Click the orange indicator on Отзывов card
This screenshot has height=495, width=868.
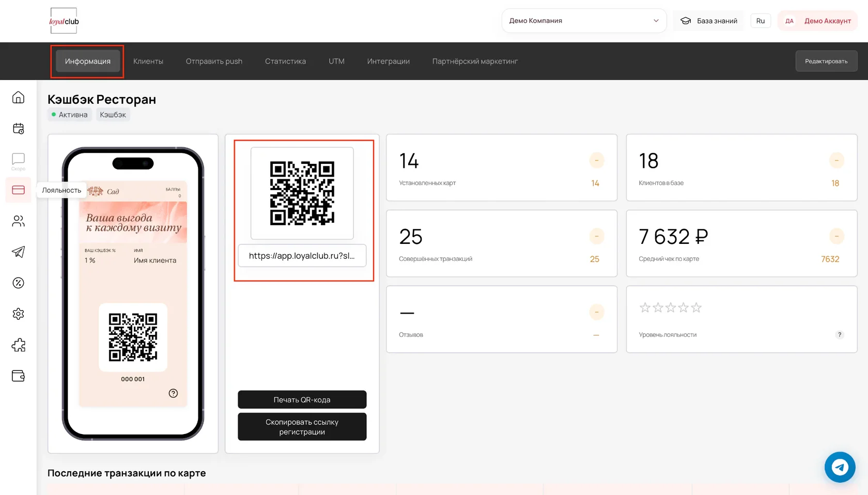pos(596,312)
